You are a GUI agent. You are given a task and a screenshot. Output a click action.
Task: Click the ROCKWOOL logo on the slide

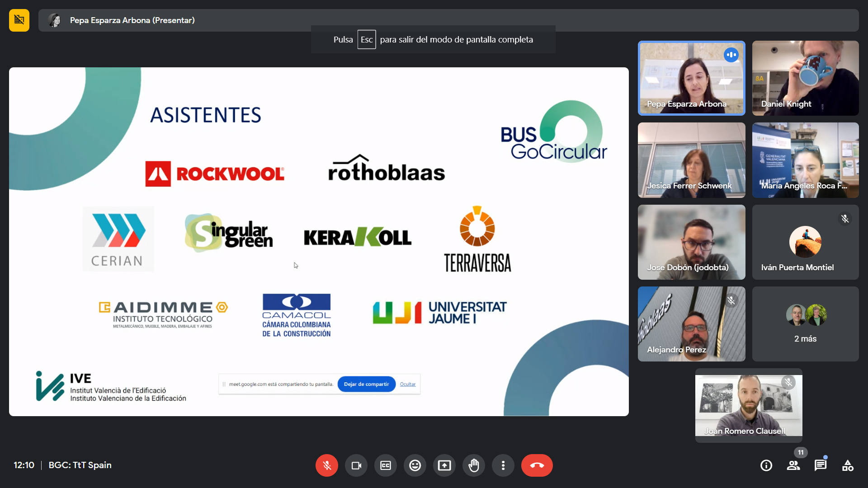point(215,174)
